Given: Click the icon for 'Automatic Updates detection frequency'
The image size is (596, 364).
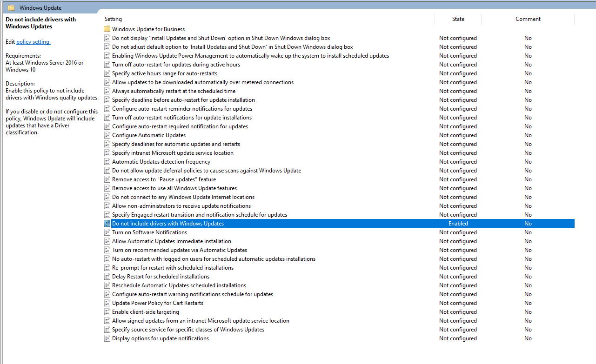Looking at the screenshot, I should pos(107,162).
